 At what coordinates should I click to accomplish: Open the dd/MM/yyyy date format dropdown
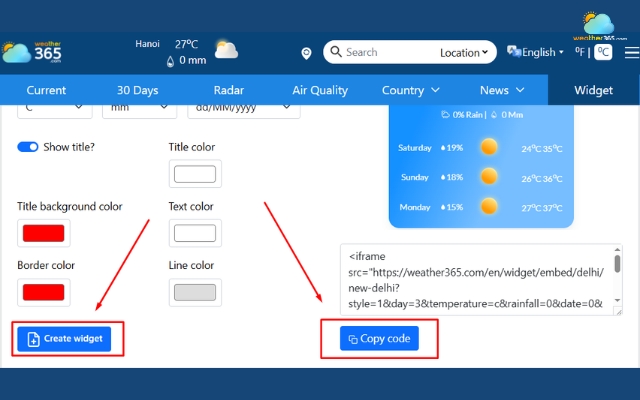pyautogui.click(x=244, y=110)
